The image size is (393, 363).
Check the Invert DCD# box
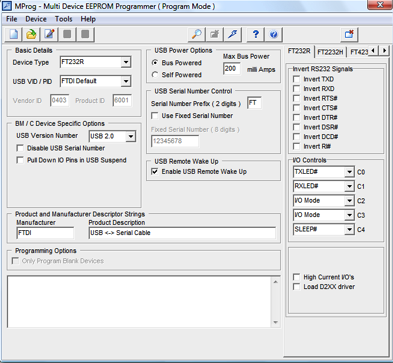296,137
